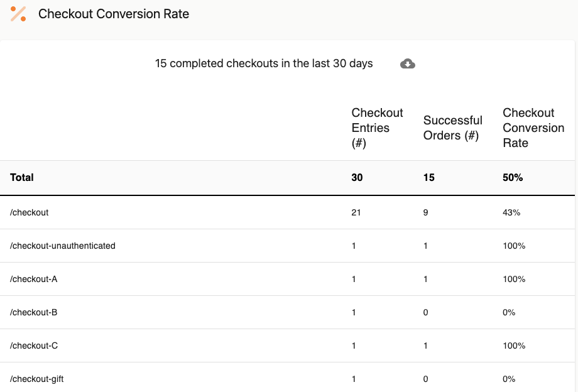Click the orange percent icon beside the title
Screen dimensions: 578x392
tap(18, 14)
